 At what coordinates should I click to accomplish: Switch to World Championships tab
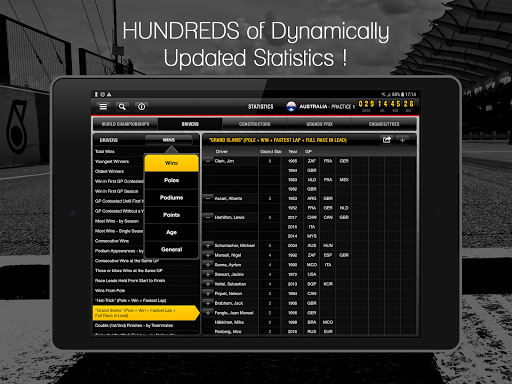[x=125, y=124]
